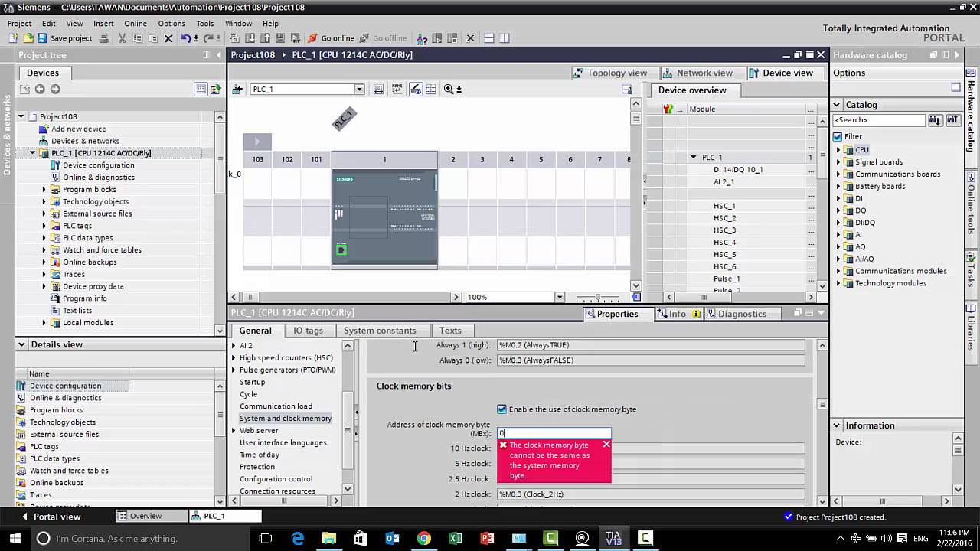Click the Paste icon in toolbar
The width and height of the screenshot is (980, 551).
(152, 38)
